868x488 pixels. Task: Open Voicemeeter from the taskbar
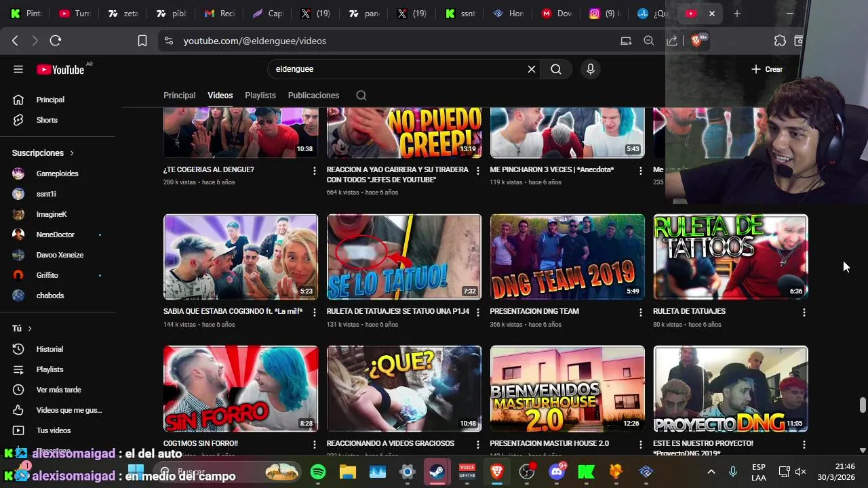[x=467, y=472]
